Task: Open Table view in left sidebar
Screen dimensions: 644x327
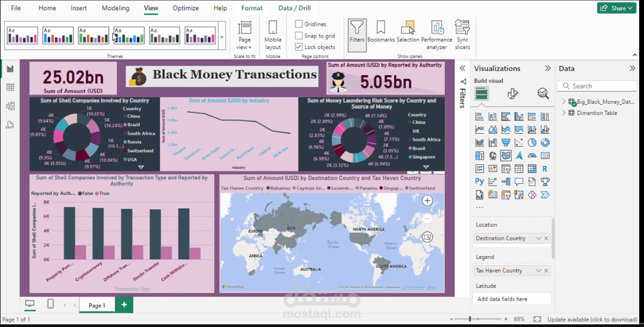Action: 10,87
